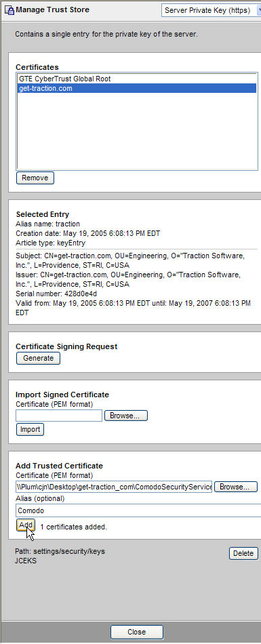
Task: Select the get-traction.com certificate entry
Action: point(137,88)
